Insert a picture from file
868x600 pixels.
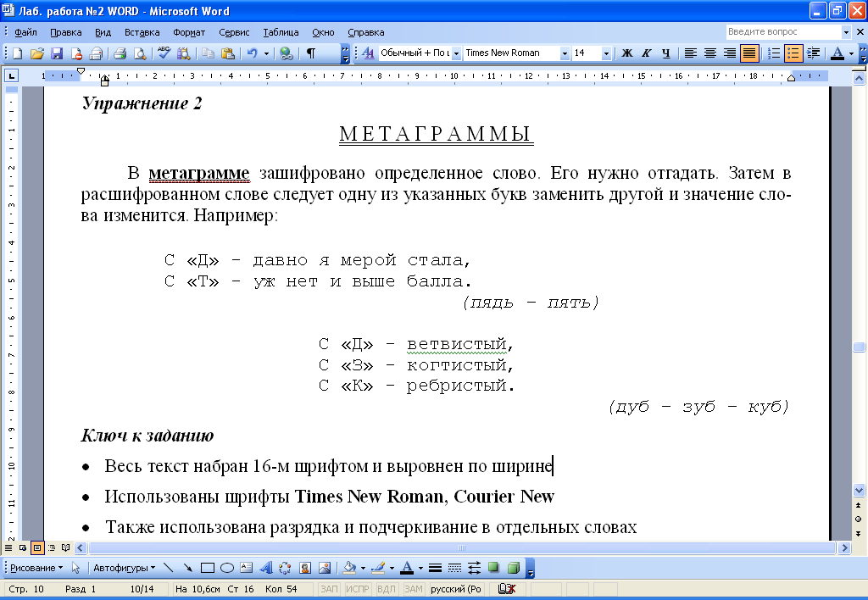coord(325,568)
